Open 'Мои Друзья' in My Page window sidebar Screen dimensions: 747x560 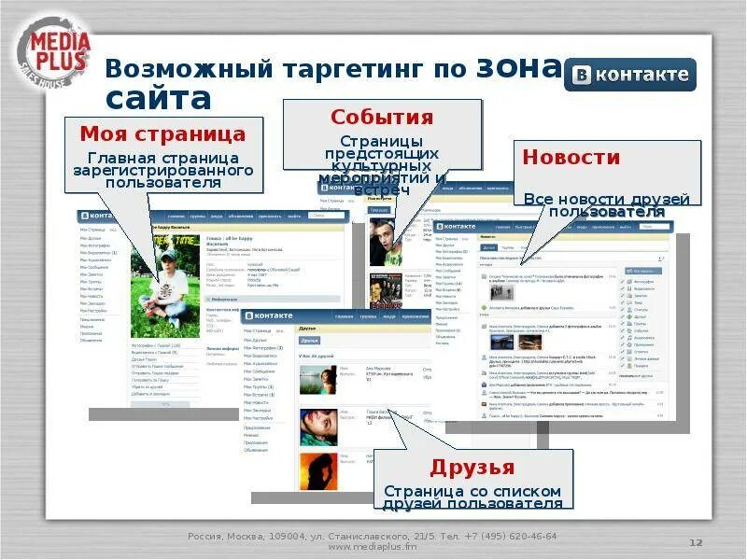[91, 238]
